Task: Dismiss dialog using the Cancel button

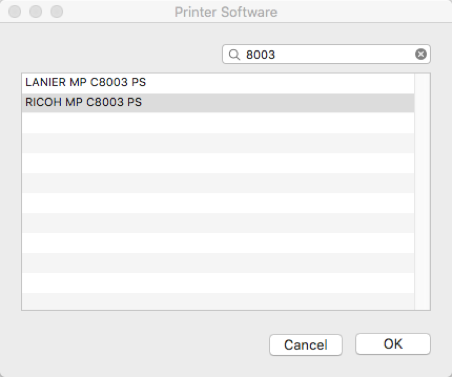Action: click(x=306, y=345)
